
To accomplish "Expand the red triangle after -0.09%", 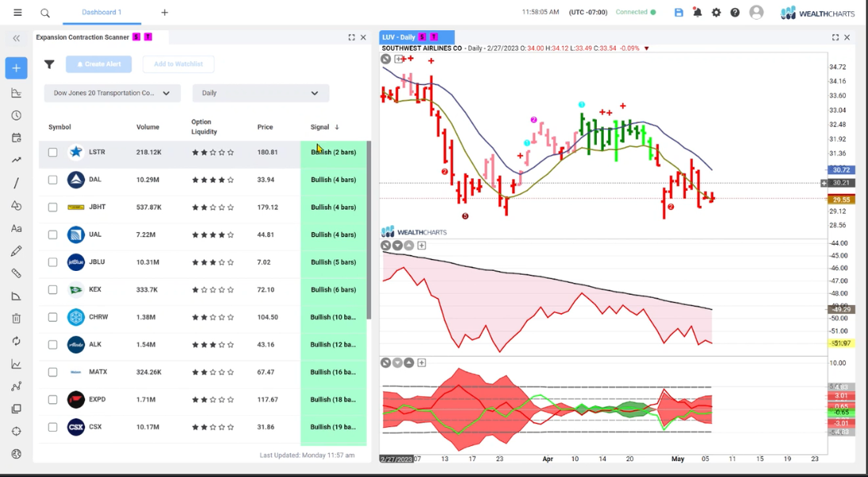I will tap(646, 48).
